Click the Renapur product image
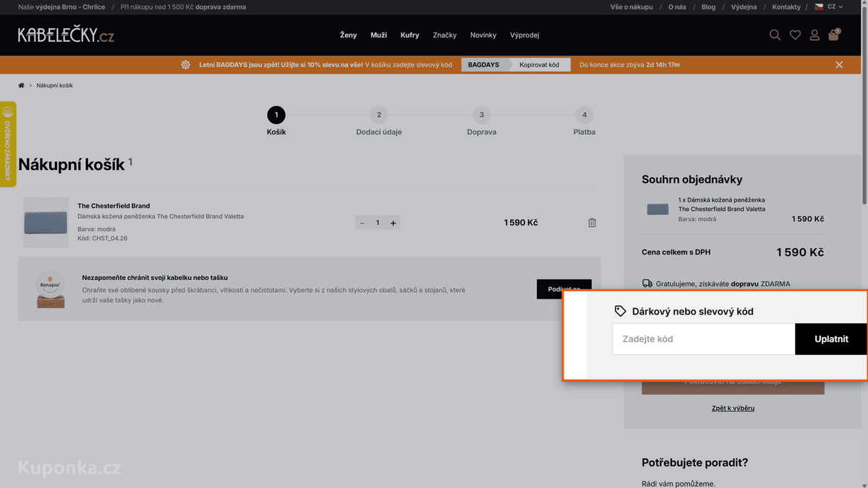Screen dimensions: 868x488 coord(51,289)
